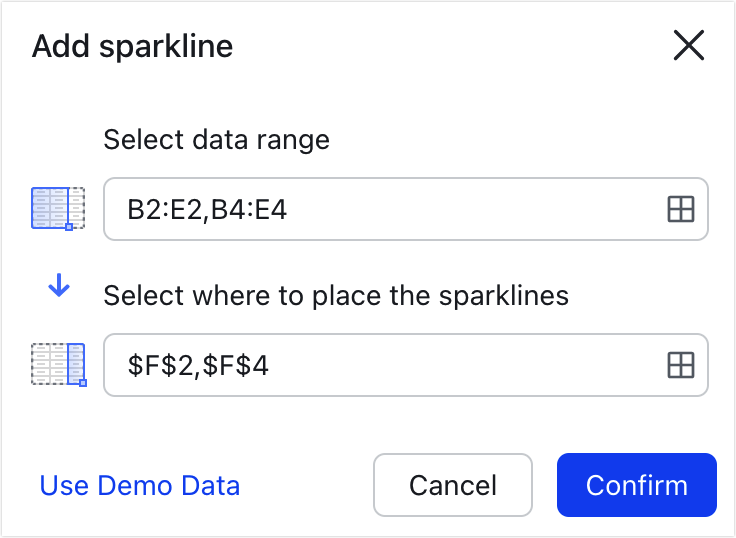Click the sparkline placement table illustration icon
This screenshot has height=538, width=736.
tap(59, 365)
